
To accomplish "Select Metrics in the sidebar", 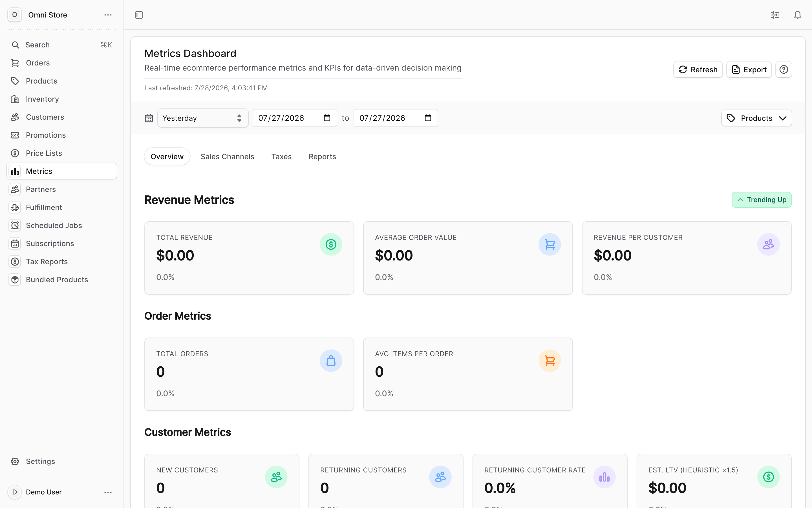I will pos(62,171).
